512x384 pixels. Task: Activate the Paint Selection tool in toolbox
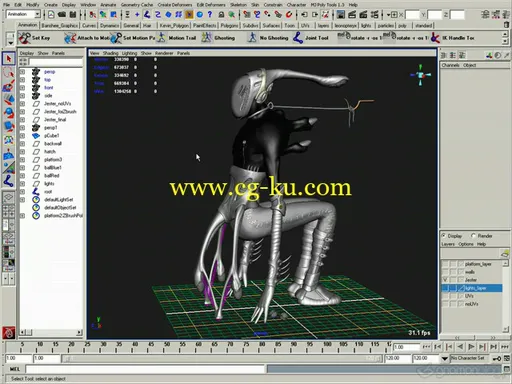[8, 86]
